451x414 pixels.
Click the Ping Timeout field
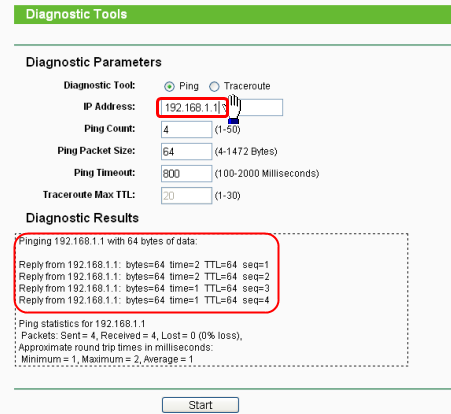[186, 173]
